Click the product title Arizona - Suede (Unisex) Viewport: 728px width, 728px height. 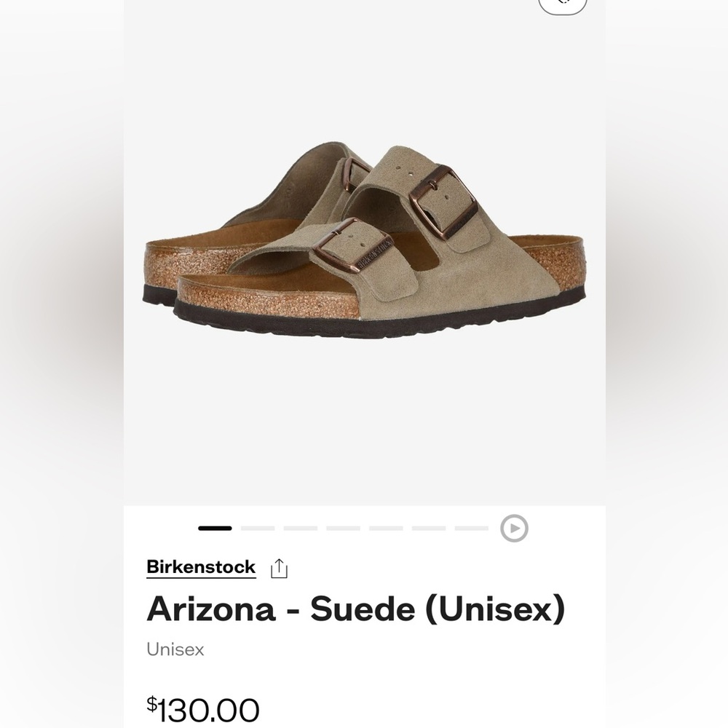coord(355,609)
